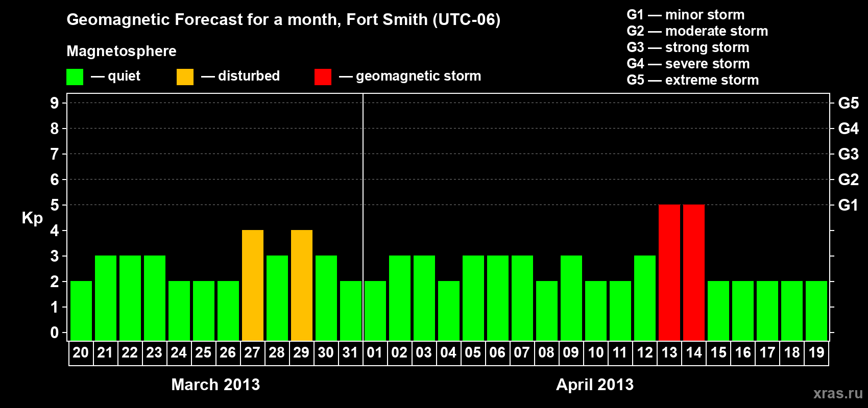Image resolution: width=868 pixels, height=408 pixels.
Task: Click the date label 19
Action: tap(816, 352)
